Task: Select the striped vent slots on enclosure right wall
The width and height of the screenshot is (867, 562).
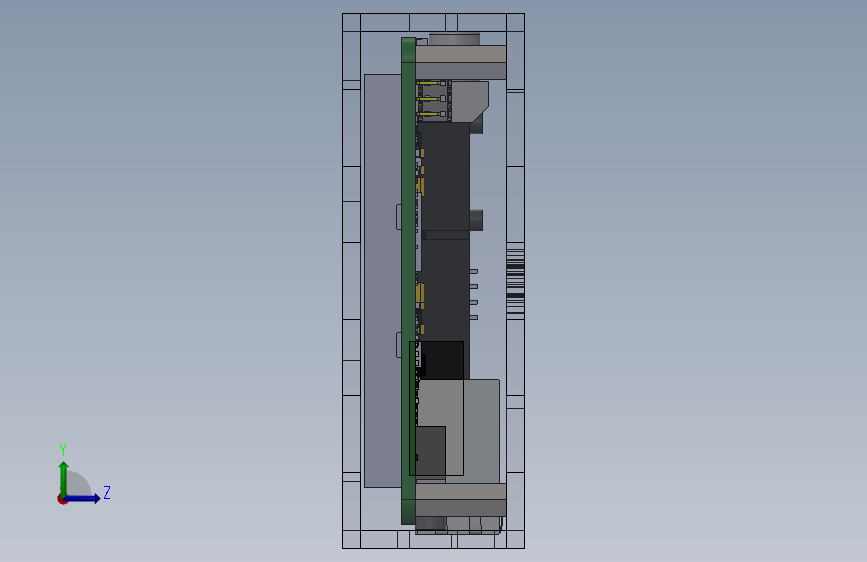Action: 515,281
